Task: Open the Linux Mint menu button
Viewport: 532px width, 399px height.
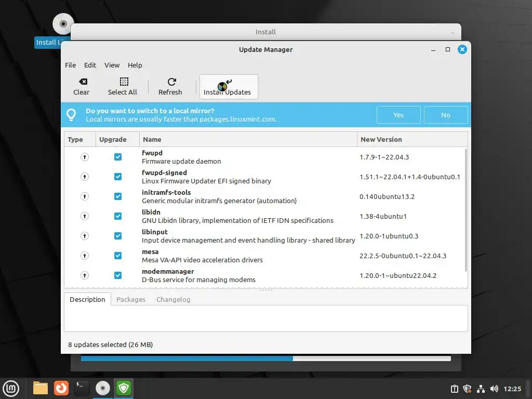Action: (11, 389)
